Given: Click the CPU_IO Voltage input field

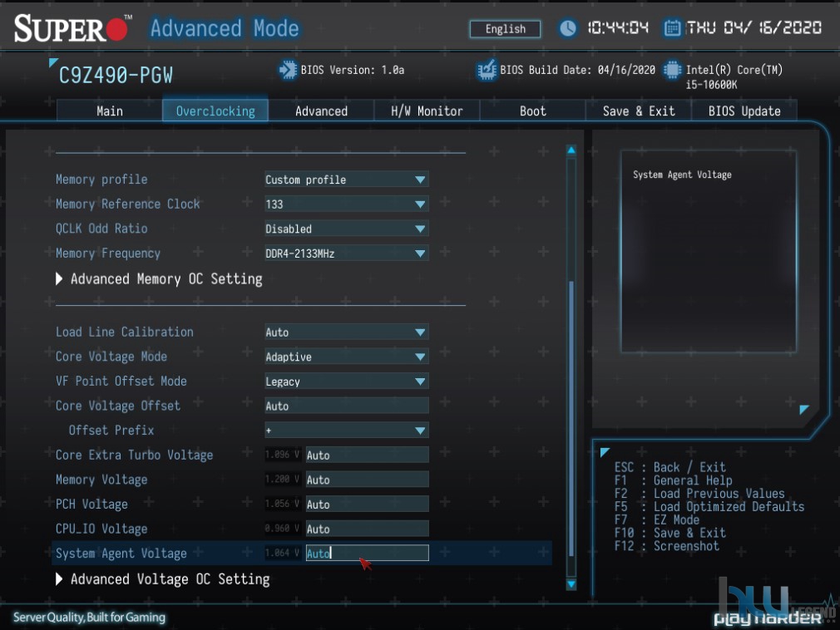Looking at the screenshot, I should coord(367,529).
